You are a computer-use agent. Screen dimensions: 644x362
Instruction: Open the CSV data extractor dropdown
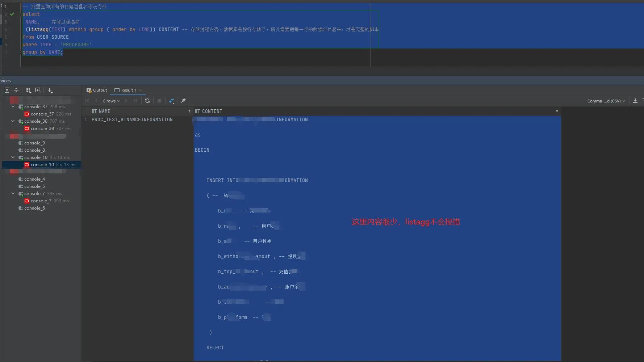click(x=606, y=101)
